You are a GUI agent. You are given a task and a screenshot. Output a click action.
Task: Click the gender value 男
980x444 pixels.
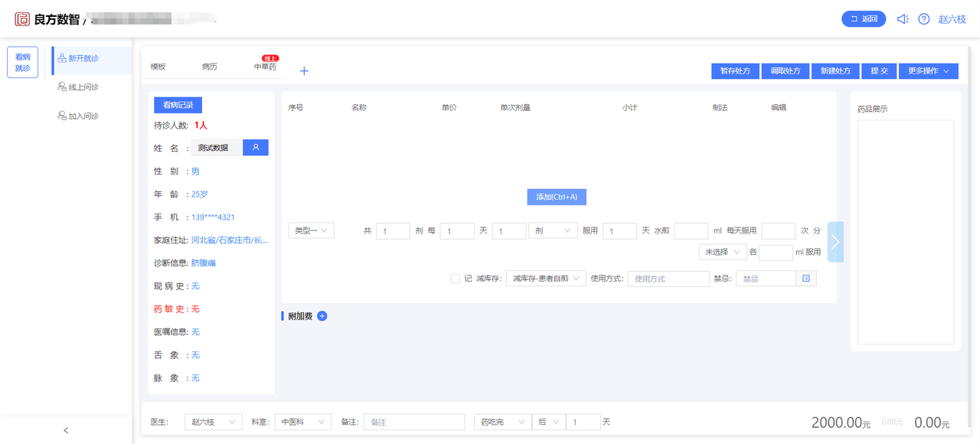point(195,171)
